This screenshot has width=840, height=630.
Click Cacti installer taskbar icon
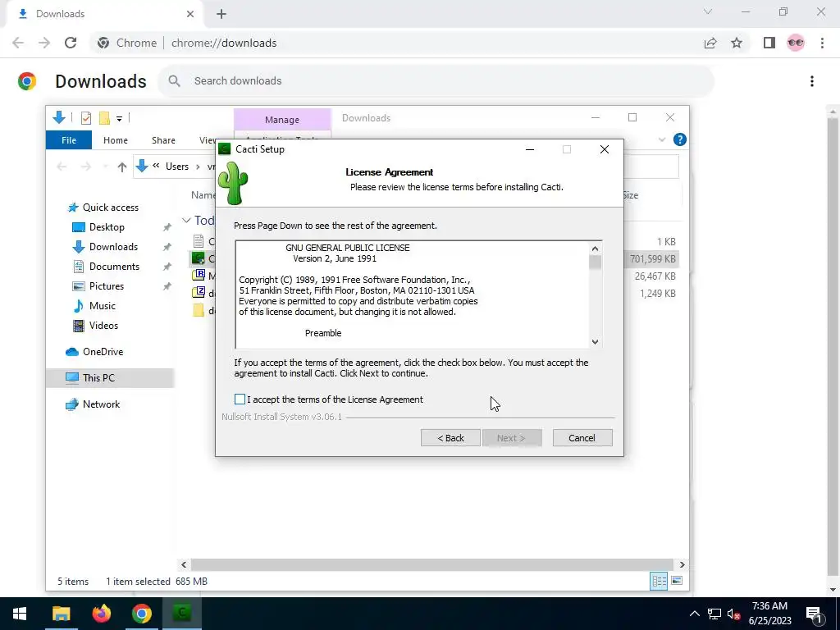tap(182, 614)
